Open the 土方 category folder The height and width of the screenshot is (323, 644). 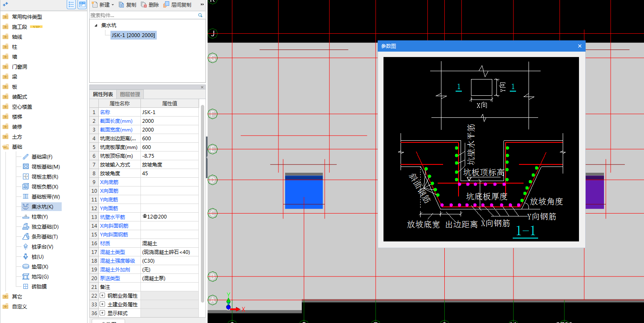5,137
